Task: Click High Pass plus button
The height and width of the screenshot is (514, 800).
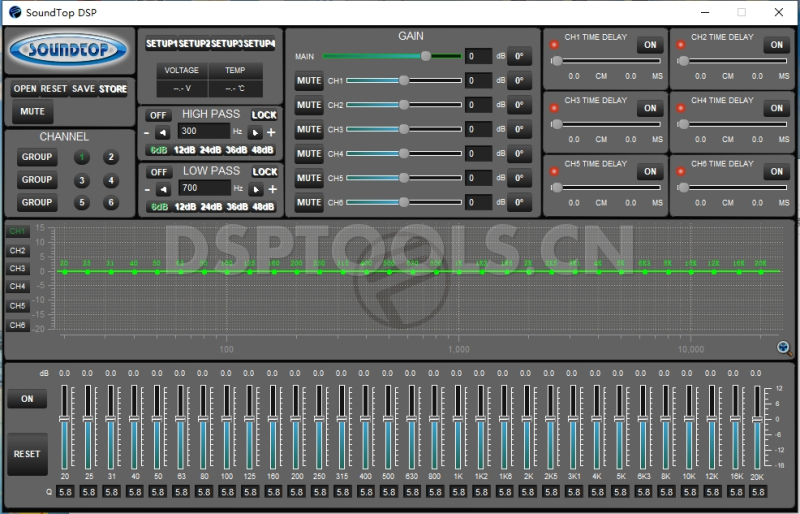Action: click(271, 132)
